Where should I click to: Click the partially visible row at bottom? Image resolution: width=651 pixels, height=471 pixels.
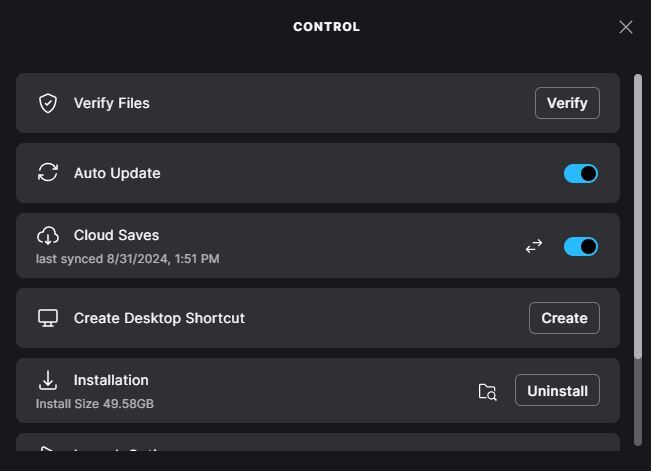point(318,442)
